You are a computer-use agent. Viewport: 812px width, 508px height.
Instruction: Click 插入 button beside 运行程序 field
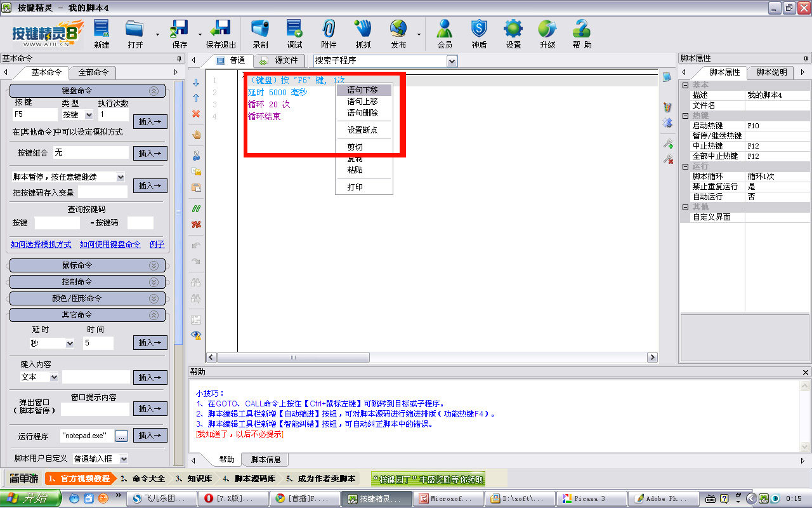(150, 436)
